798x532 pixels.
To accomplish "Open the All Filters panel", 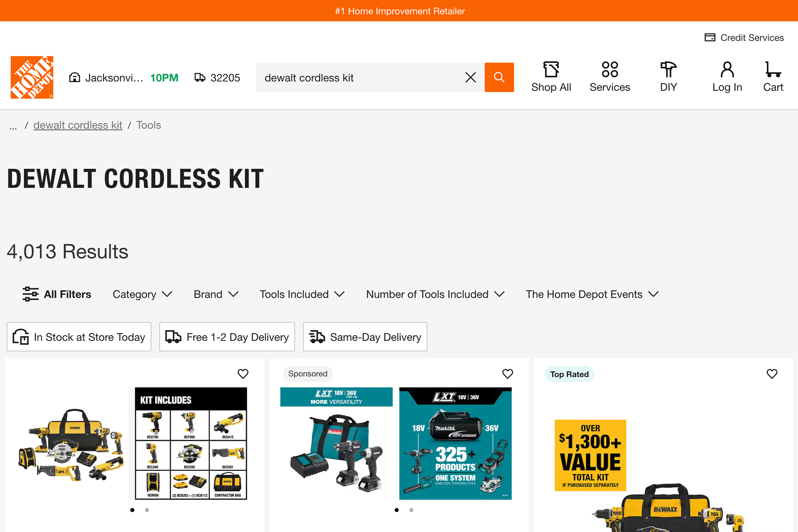I will pos(57,294).
